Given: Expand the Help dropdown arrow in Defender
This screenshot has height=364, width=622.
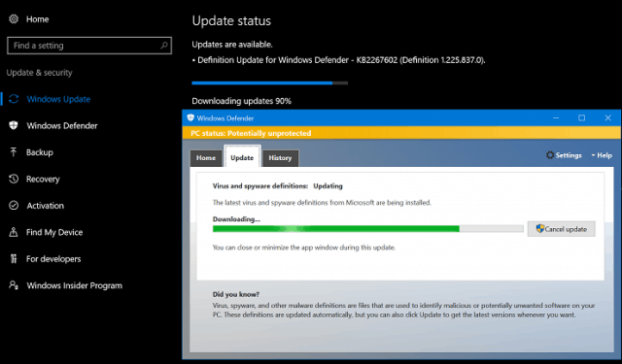Looking at the screenshot, I should [593, 155].
